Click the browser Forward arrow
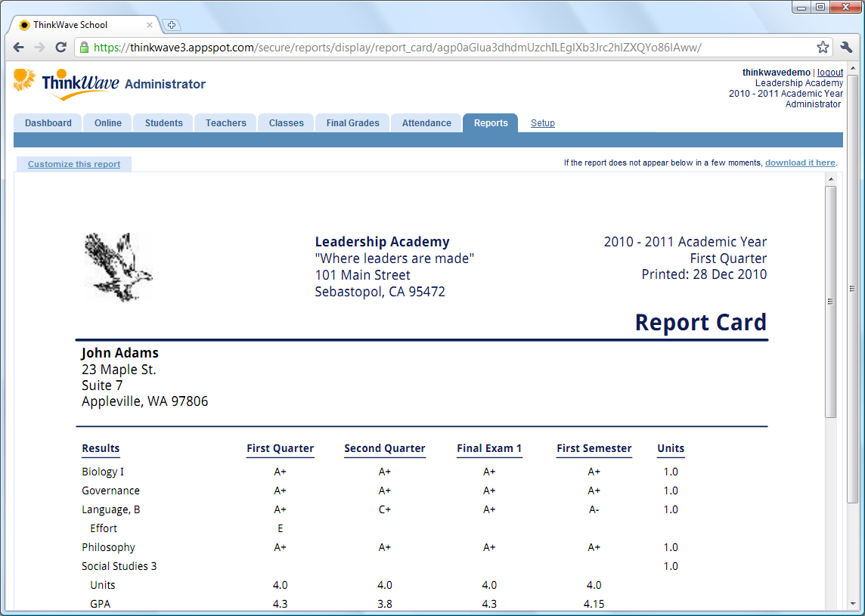The width and height of the screenshot is (865, 616). pyautogui.click(x=40, y=48)
